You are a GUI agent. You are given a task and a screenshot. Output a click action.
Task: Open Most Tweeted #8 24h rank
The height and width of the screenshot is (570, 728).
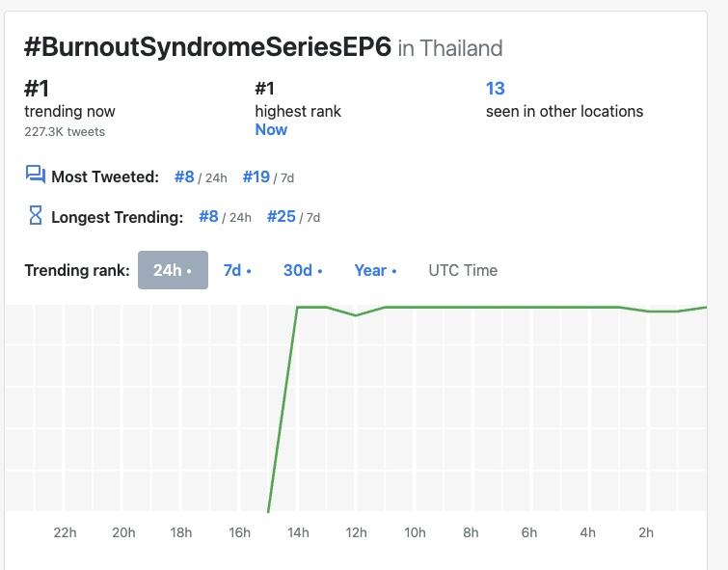184,176
